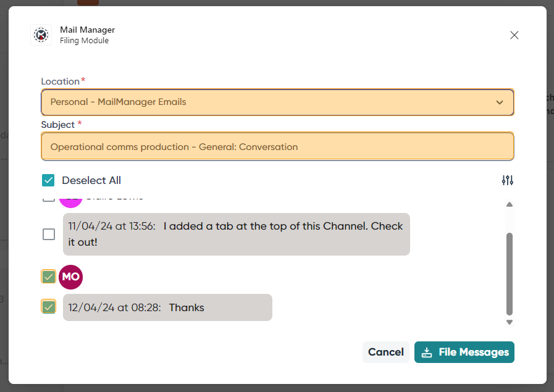Open the 'Personal - MailManager Emails' combo box
Screen dimensions: 554x392
pos(266,102)
